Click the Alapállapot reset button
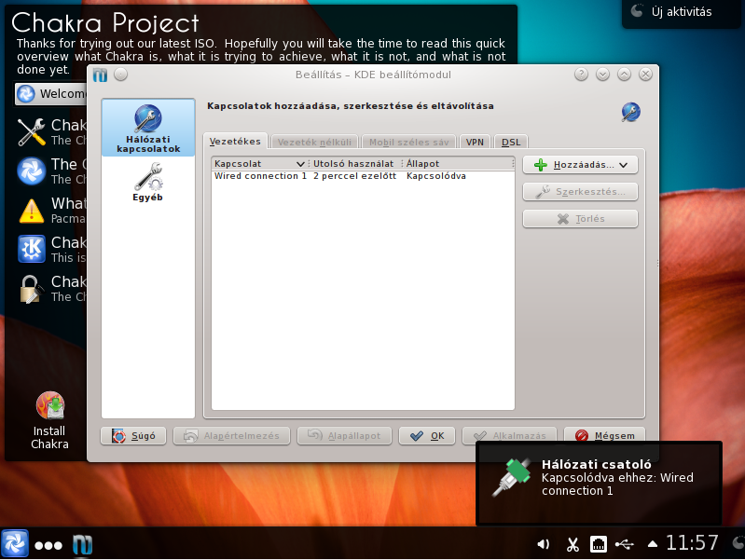 pos(344,436)
